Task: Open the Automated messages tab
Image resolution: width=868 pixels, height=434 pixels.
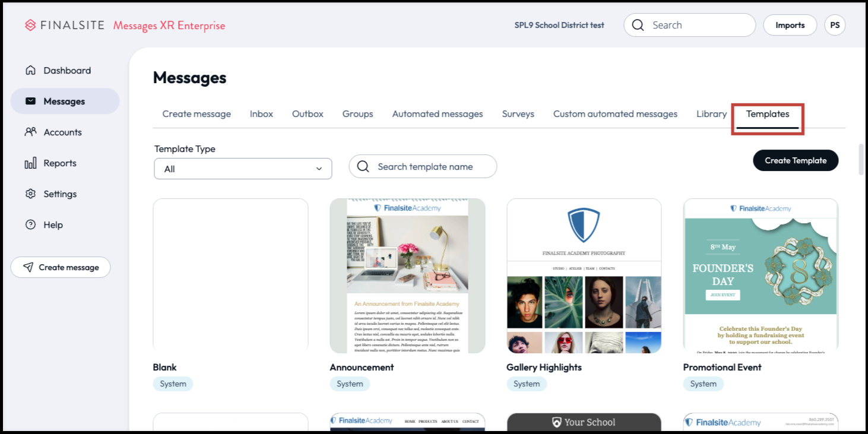Action: (x=438, y=114)
